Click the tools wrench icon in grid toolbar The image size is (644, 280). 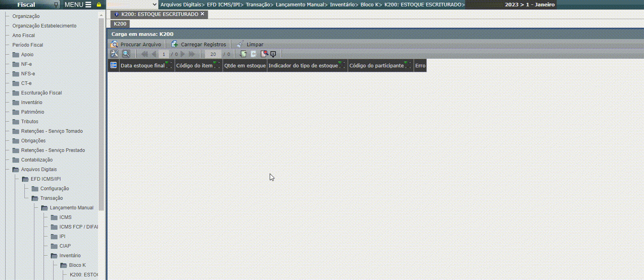click(x=115, y=54)
